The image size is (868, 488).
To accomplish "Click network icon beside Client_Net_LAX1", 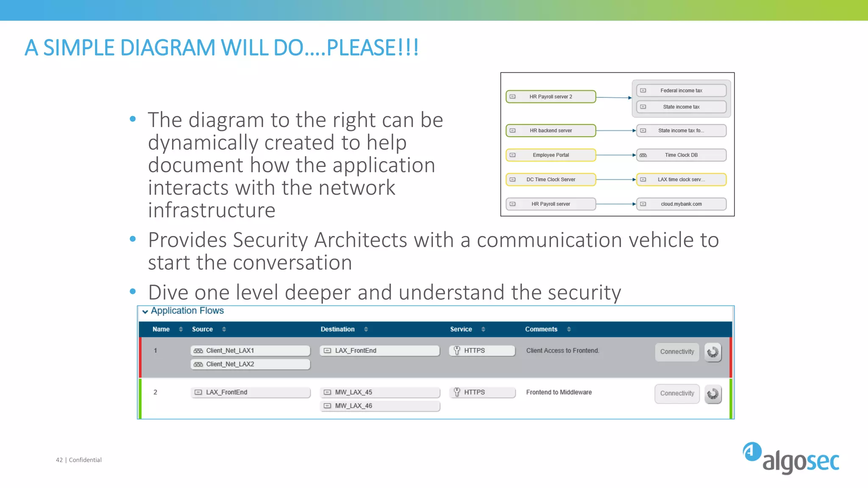I will tap(198, 351).
